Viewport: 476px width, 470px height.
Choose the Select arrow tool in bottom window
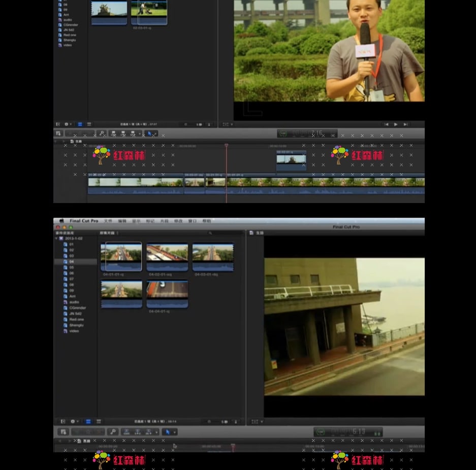coord(168,432)
